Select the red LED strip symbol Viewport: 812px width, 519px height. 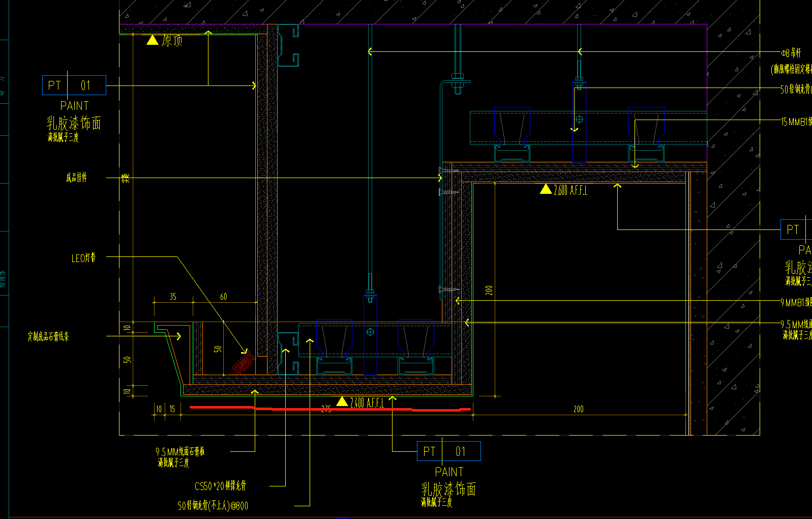coord(244,363)
